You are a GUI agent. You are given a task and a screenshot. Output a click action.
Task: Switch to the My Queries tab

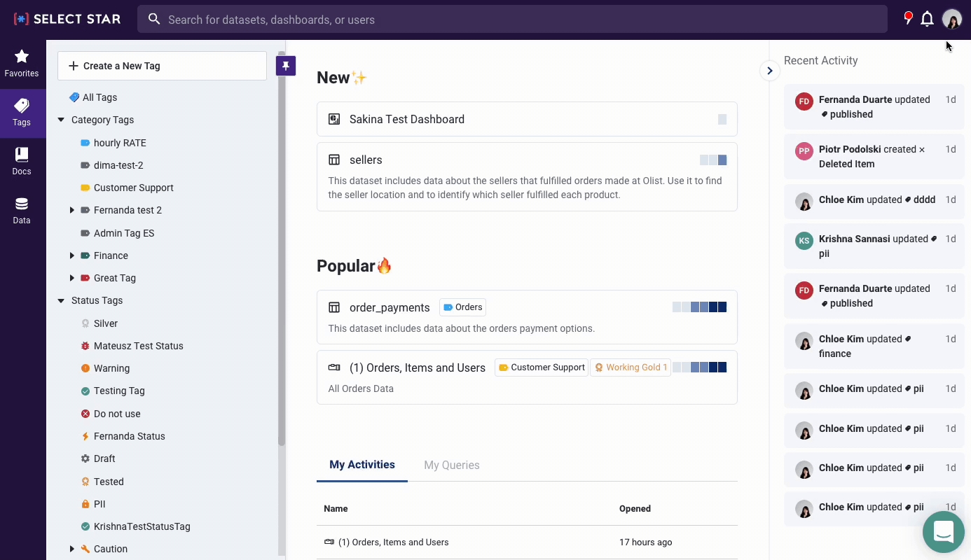click(451, 465)
